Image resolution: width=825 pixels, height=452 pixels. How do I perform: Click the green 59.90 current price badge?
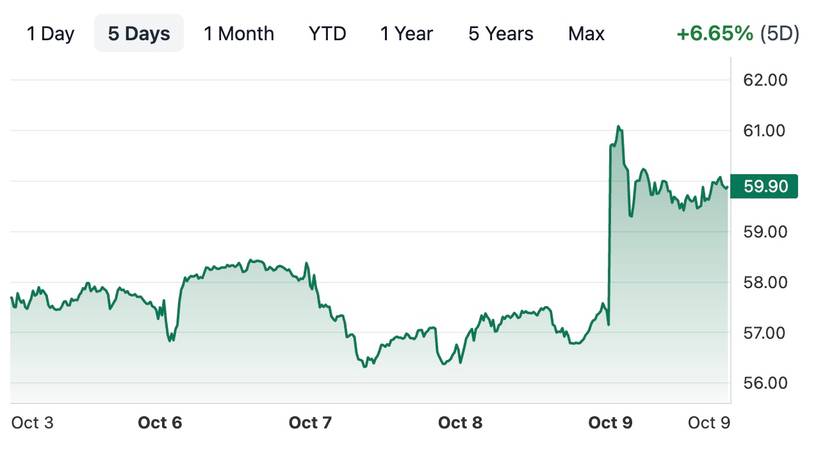(x=764, y=186)
